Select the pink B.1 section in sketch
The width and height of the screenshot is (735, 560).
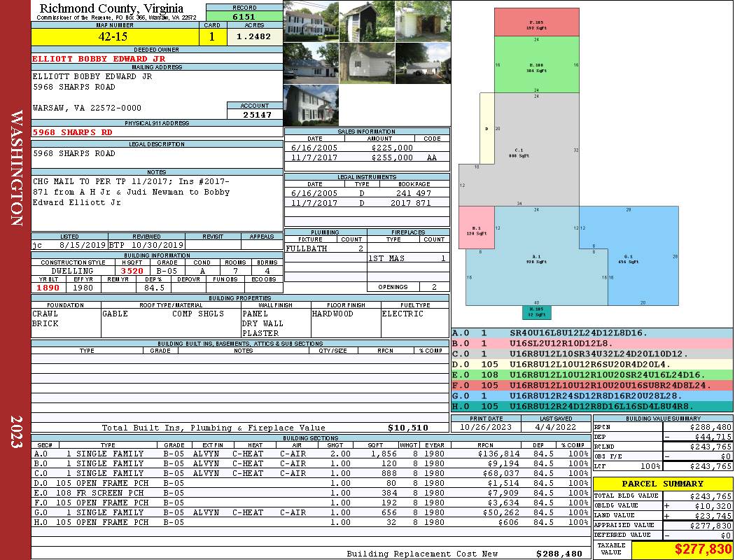click(476, 227)
